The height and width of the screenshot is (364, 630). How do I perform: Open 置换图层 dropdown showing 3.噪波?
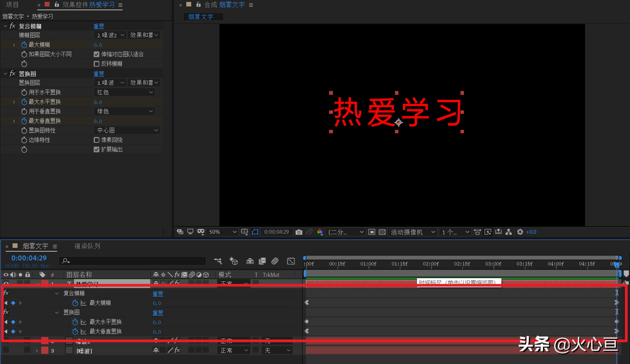pos(110,83)
